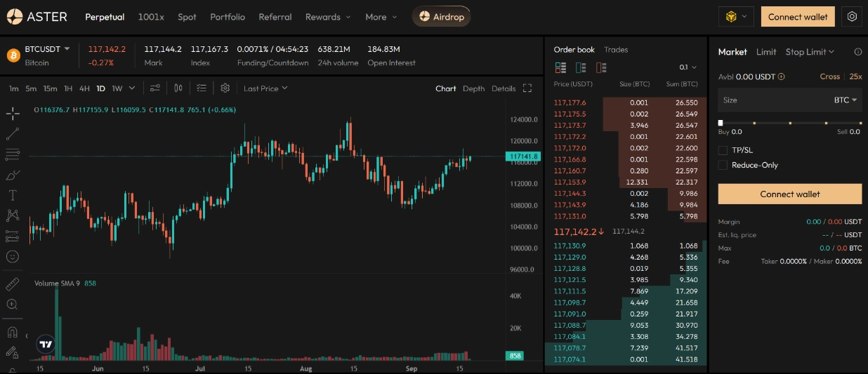Show asks-only order book view
The height and width of the screenshot is (374, 868).
tap(601, 68)
